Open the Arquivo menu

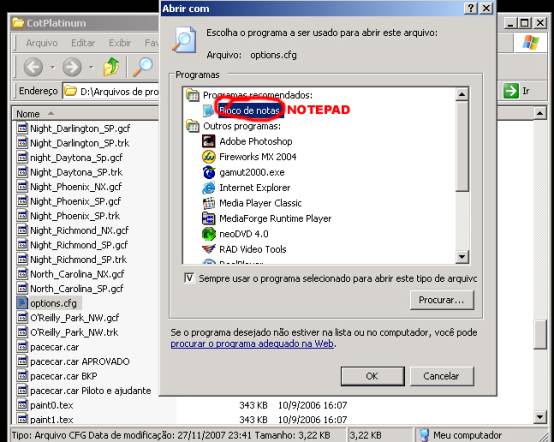pos(41,43)
